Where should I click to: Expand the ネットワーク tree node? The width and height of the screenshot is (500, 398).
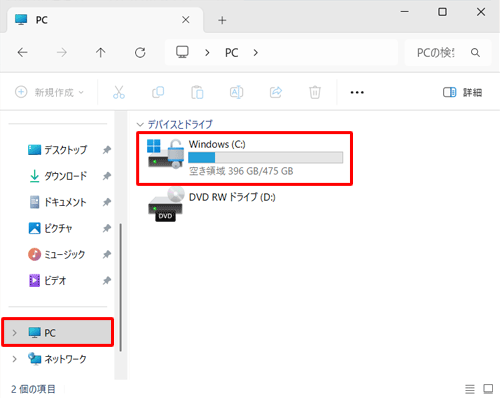(x=14, y=359)
